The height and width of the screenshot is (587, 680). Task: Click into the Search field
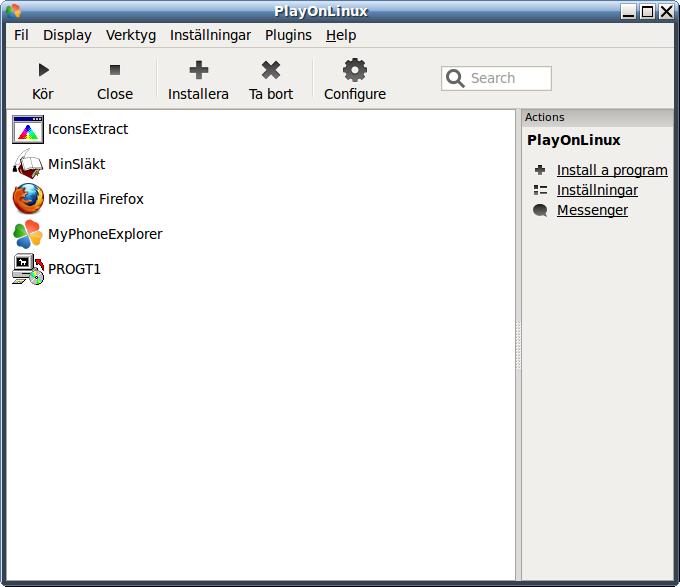pyautogui.click(x=497, y=78)
